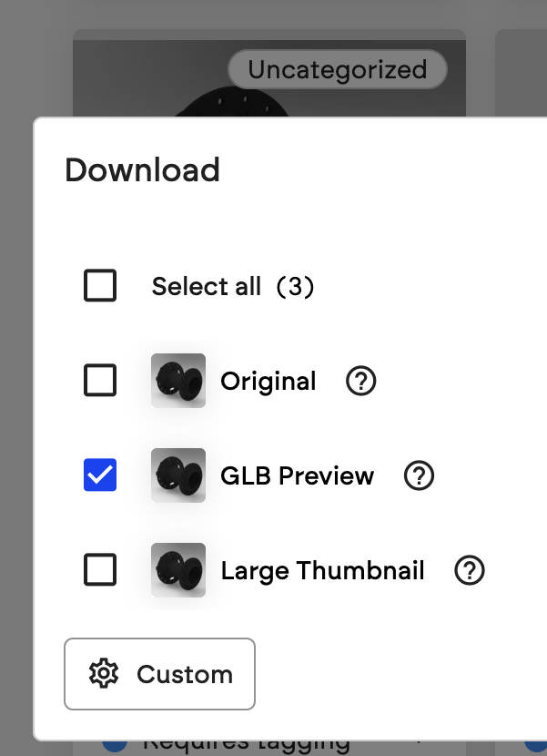
Task: Enable the Original download checkbox
Action: (100, 380)
